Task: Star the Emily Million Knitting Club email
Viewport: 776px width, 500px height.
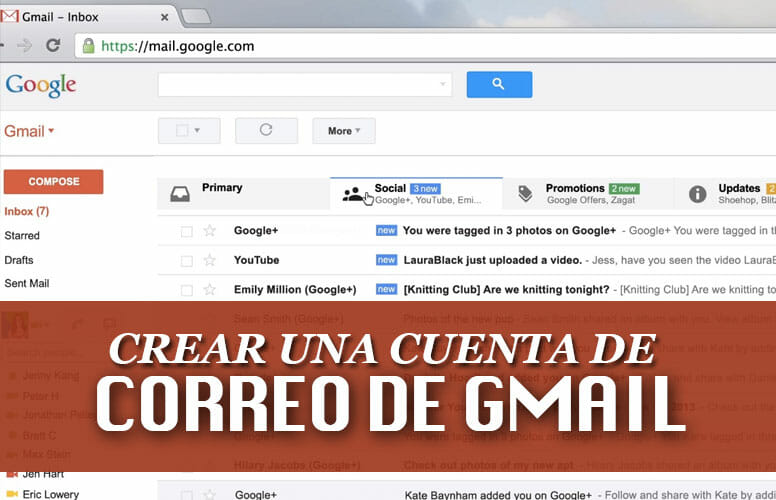Action: (x=210, y=289)
